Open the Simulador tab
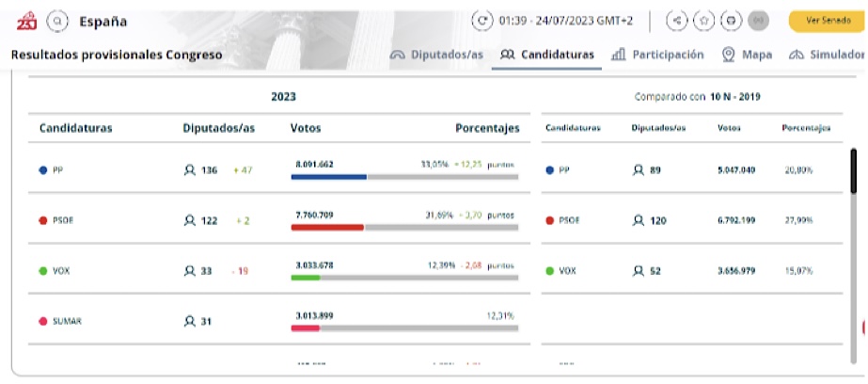Screen dimensions: 868x384 (x=826, y=55)
